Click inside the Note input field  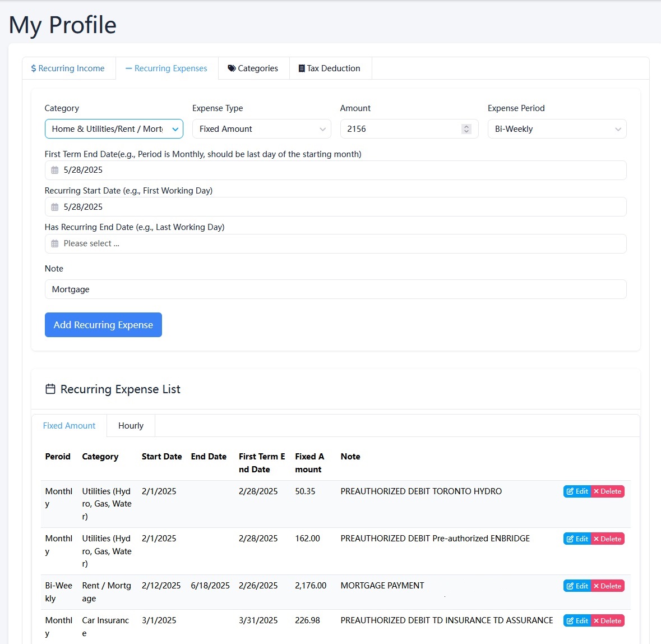pos(224,289)
